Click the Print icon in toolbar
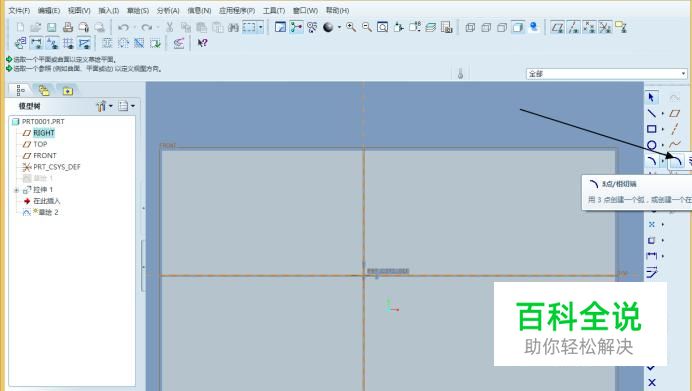The image size is (692, 391). click(68, 27)
